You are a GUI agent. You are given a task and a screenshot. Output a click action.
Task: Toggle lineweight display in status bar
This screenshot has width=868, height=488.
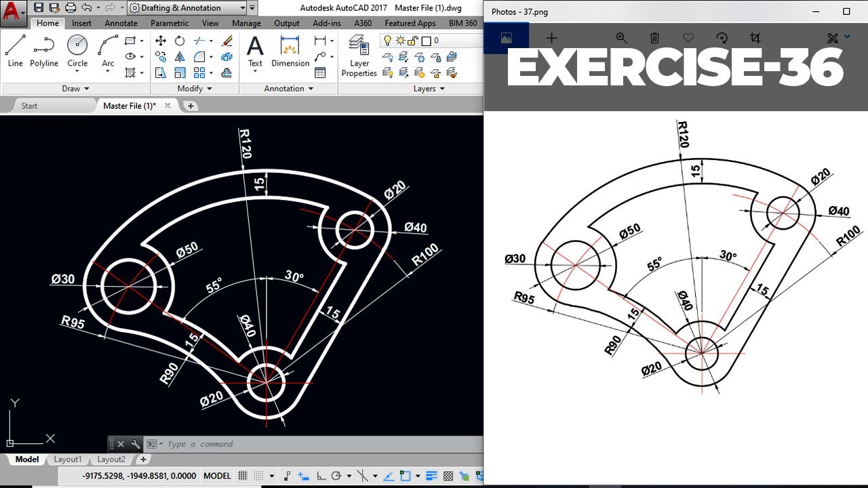pos(430,476)
